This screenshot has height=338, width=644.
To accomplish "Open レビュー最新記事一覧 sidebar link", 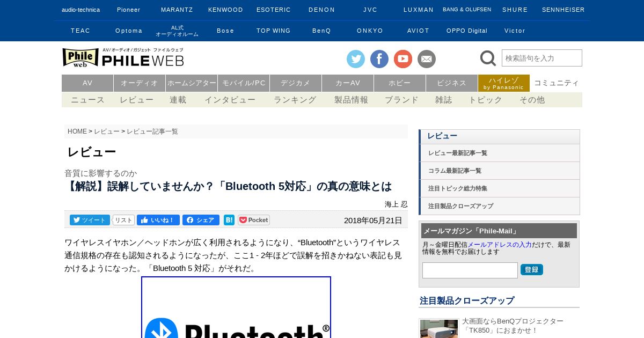I will pyautogui.click(x=500, y=153).
